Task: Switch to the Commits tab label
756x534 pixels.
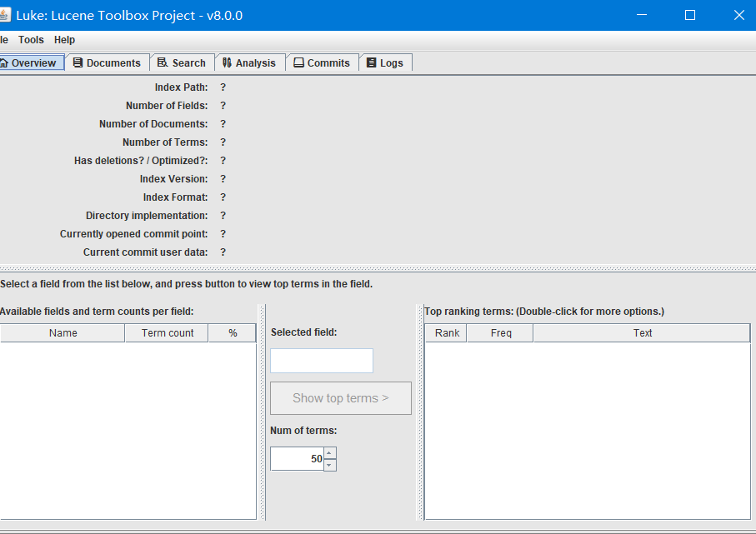Action: click(x=328, y=63)
